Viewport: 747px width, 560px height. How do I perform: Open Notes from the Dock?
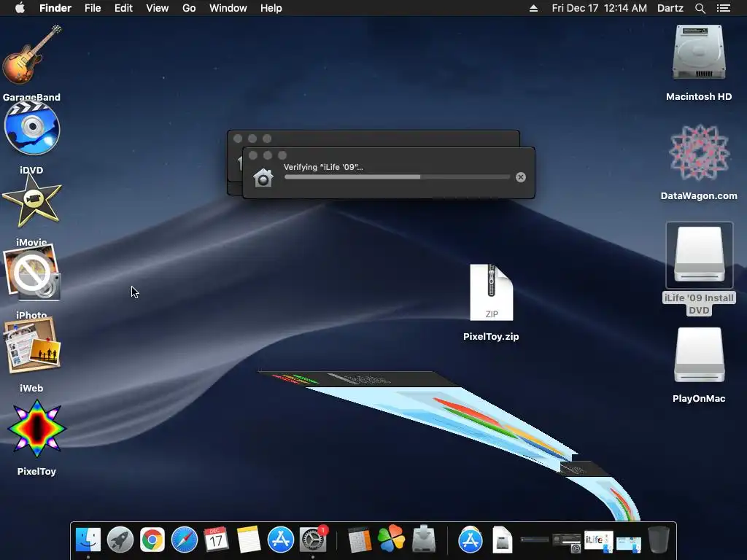(249, 540)
